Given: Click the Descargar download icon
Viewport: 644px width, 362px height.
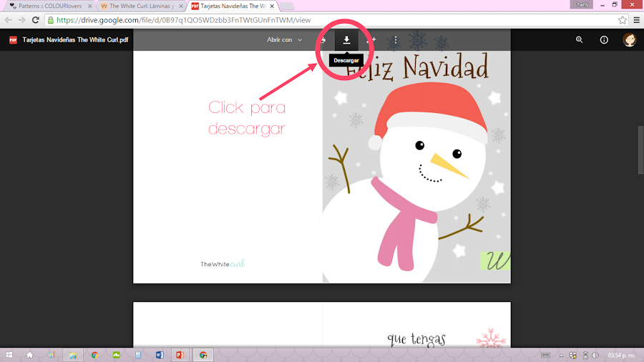Looking at the screenshot, I should [x=346, y=40].
